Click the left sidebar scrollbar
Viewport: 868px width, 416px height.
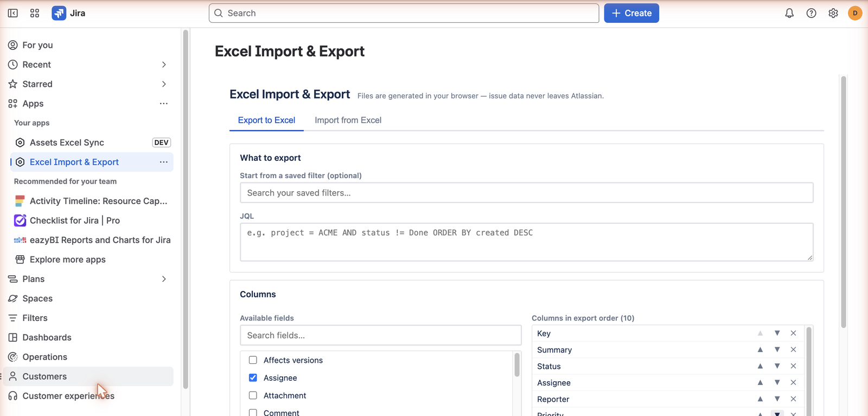coord(186,210)
